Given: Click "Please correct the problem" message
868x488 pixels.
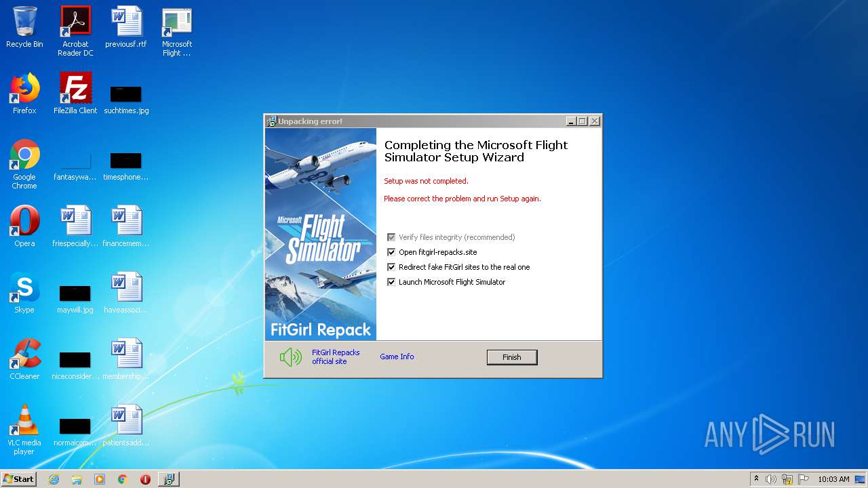Looking at the screenshot, I should [x=462, y=199].
